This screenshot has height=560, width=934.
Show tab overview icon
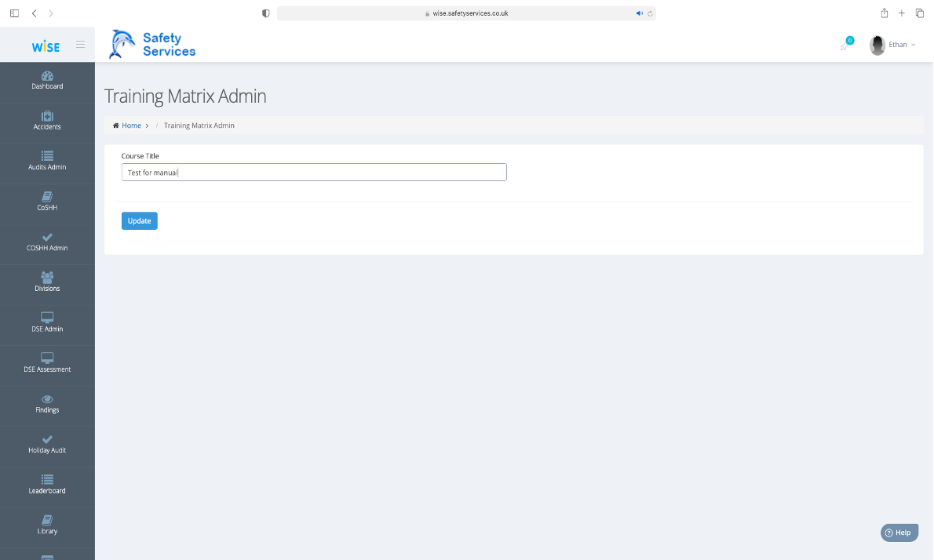[x=920, y=13]
